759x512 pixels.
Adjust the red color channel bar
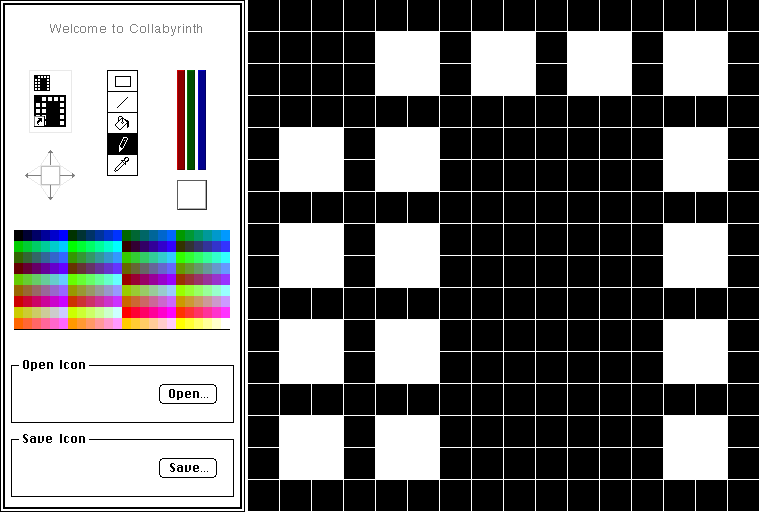click(x=181, y=120)
